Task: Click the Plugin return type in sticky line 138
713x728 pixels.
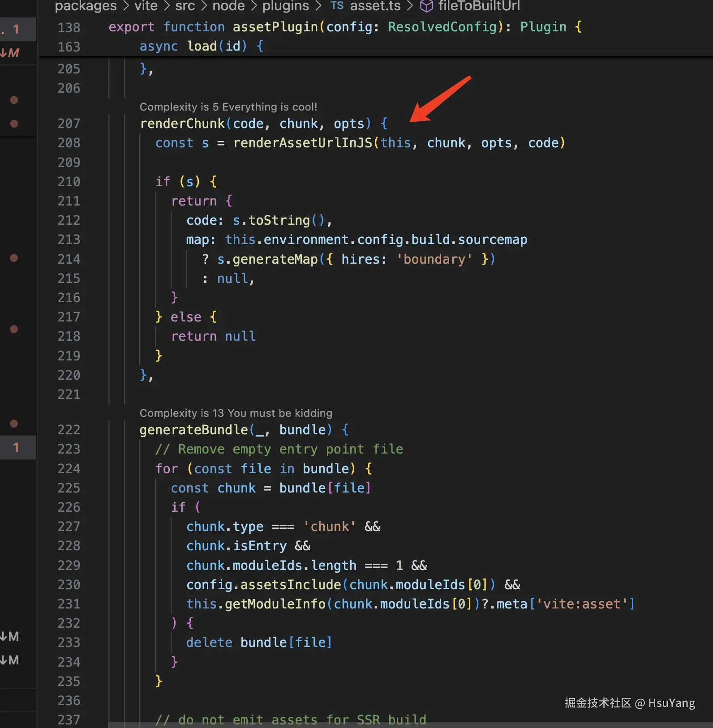Action: click(543, 27)
